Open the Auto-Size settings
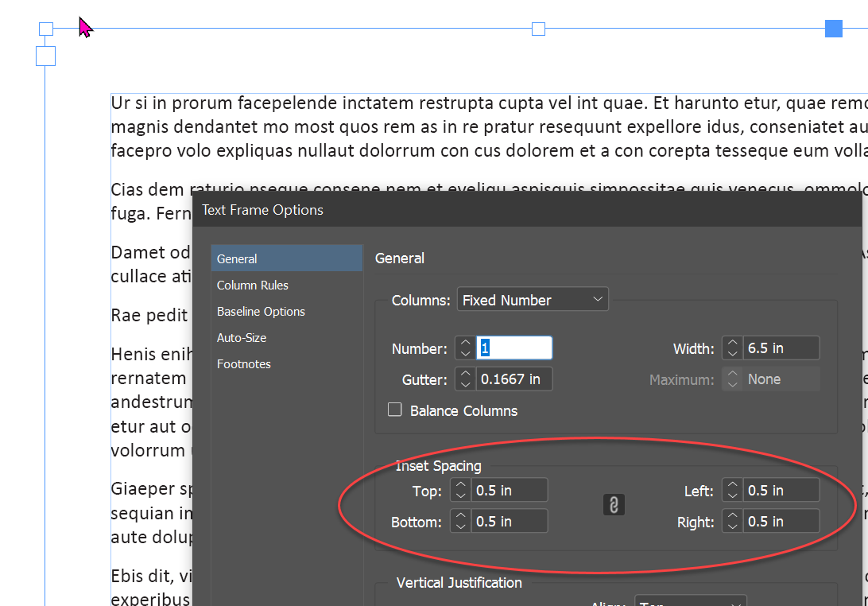Screen dimensions: 868x606 point(241,337)
